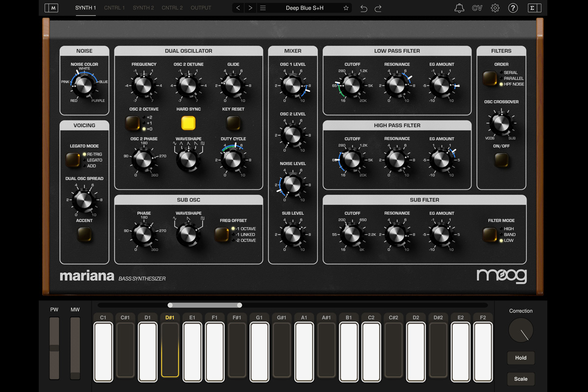Switch to SYNTH 2 tab
This screenshot has width=588, height=392.
click(143, 8)
